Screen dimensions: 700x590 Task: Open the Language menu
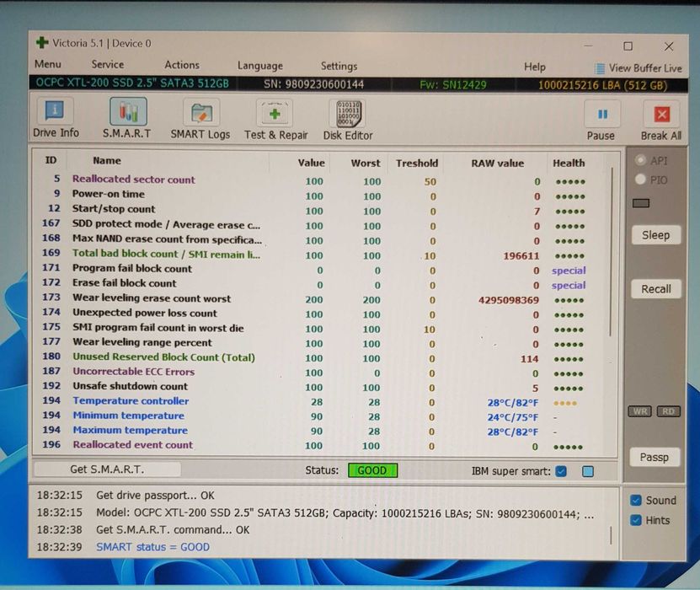pos(259,66)
